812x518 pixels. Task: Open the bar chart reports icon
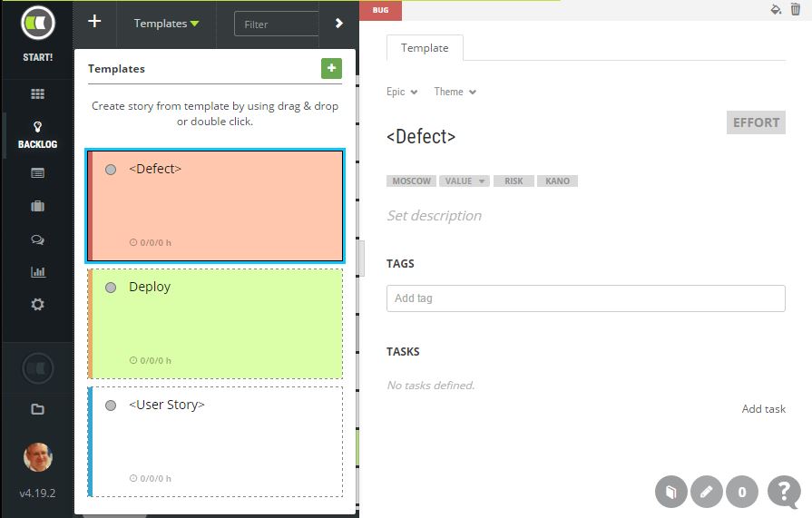38,272
